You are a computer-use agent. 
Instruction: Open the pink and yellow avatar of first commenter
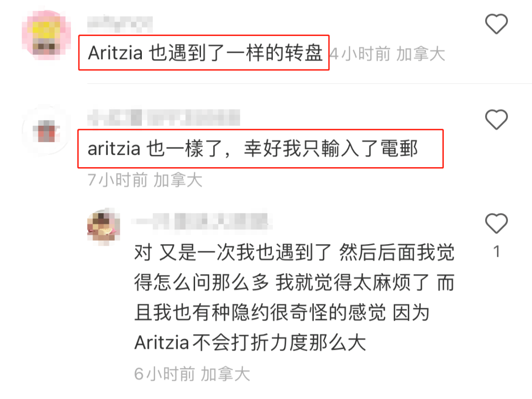click(x=46, y=35)
